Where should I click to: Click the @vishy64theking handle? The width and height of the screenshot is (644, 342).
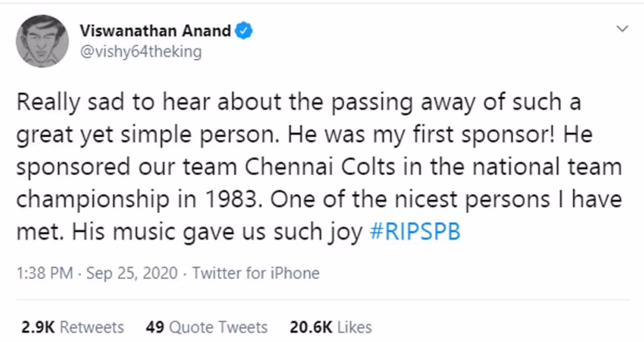[x=140, y=52]
